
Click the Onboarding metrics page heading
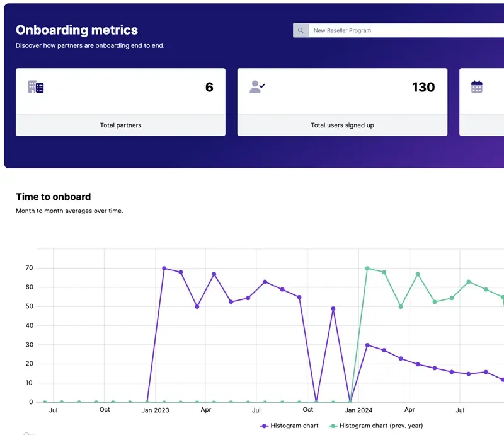77,30
